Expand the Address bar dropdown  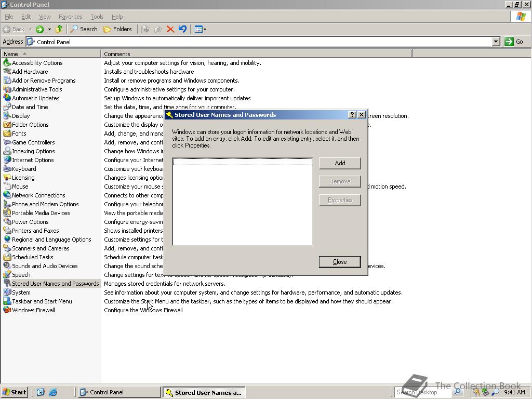496,42
